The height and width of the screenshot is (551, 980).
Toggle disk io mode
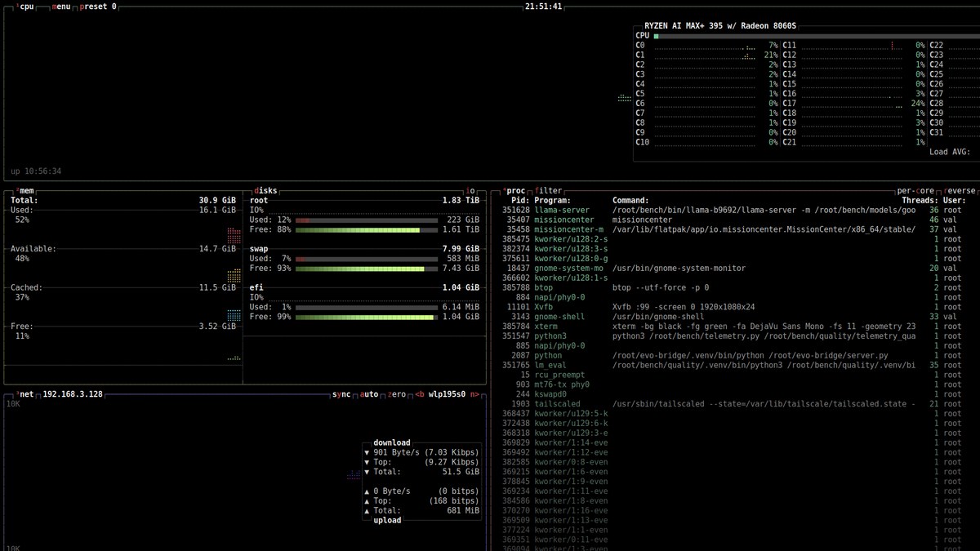click(x=470, y=191)
